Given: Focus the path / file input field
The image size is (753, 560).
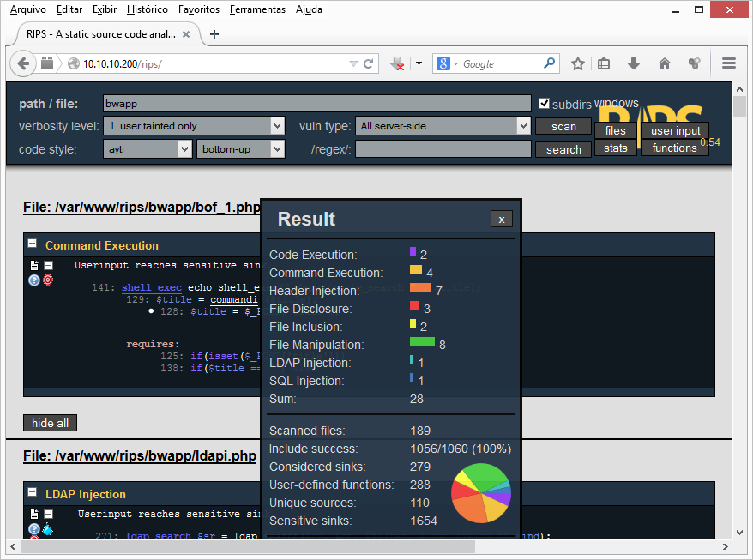Looking at the screenshot, I should [x=317, y=103].
